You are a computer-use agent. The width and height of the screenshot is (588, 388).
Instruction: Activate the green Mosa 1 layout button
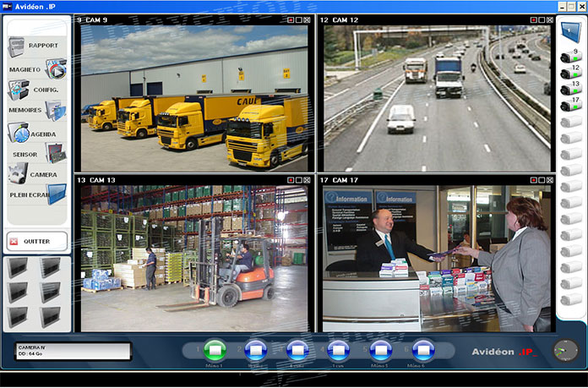215,349
